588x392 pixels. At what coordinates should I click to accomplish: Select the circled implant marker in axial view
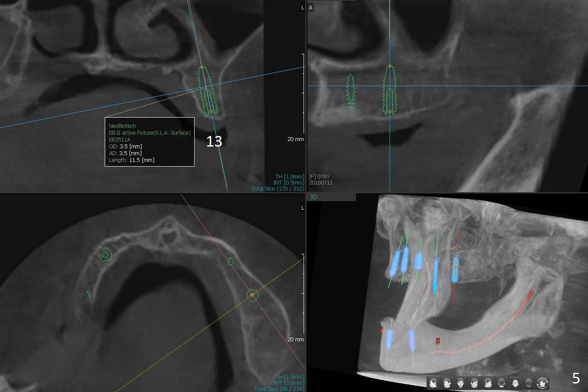[252, 295]
